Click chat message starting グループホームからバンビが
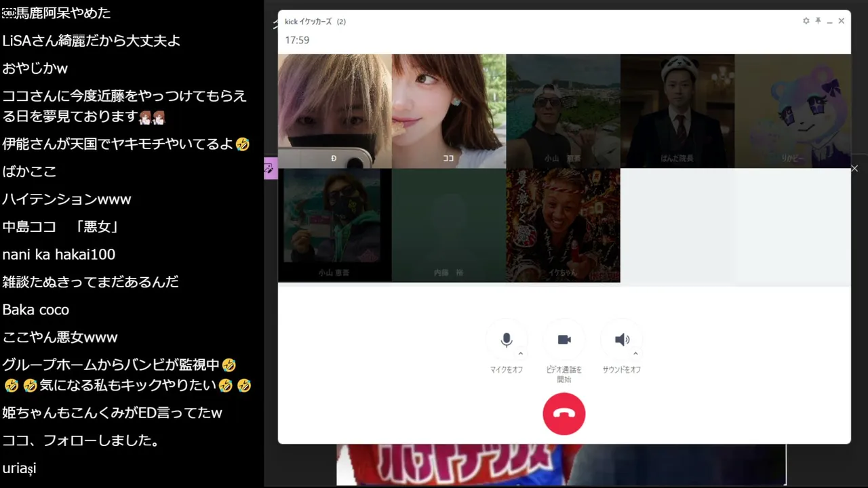The image size is (868, 488). [127, 375]
